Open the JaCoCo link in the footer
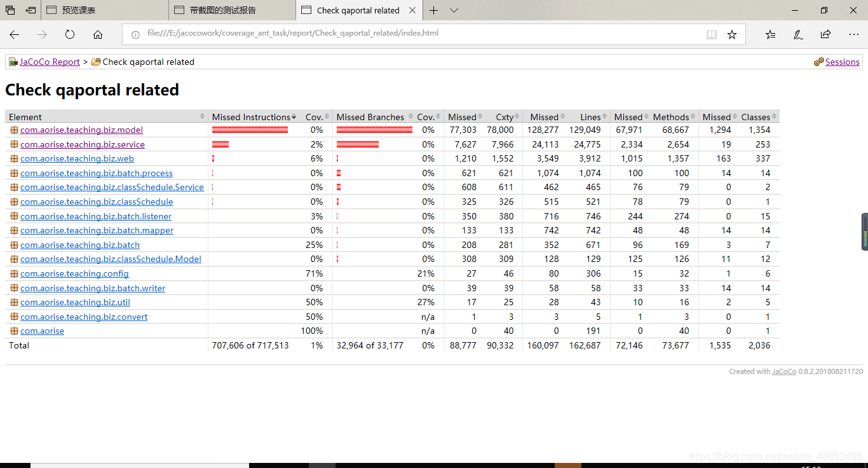The width and height of the screenshot is (868, 468). [784, 371]
